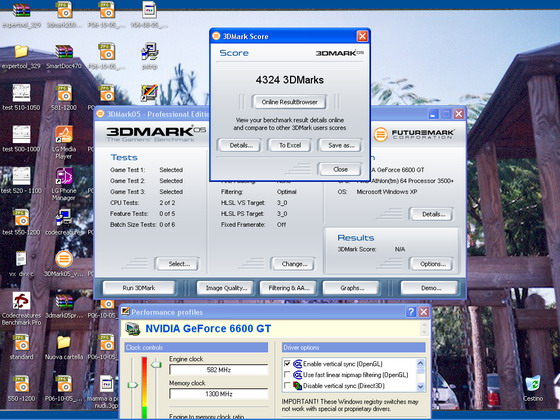Open the test 550-1200 JPG file

point(21,217)
